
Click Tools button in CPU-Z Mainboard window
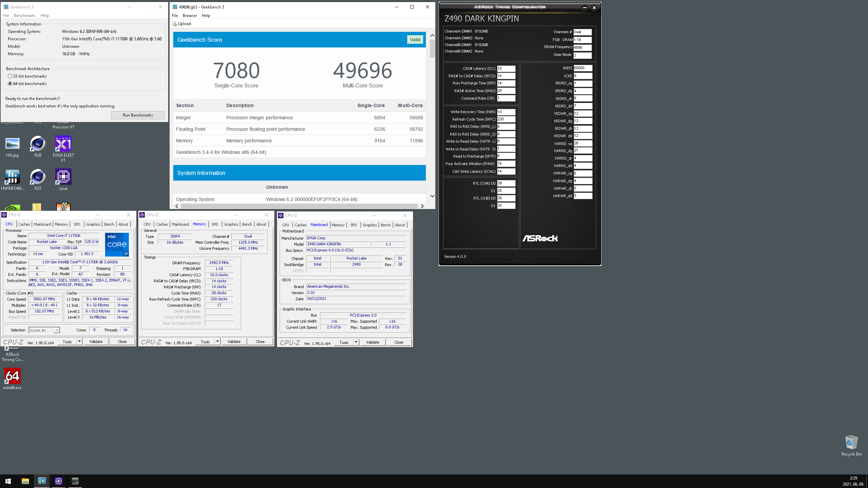(x=344, y=342)
